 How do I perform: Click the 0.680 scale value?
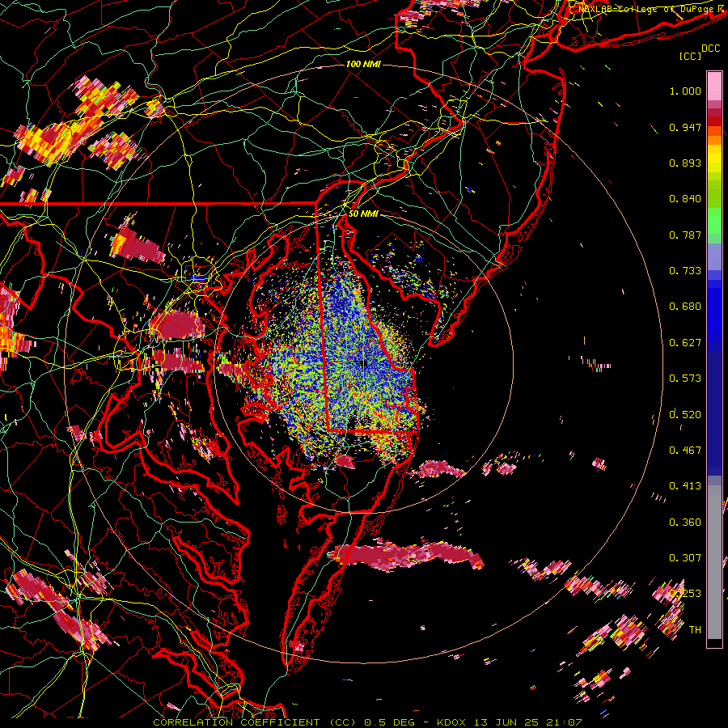pos(685,307)
